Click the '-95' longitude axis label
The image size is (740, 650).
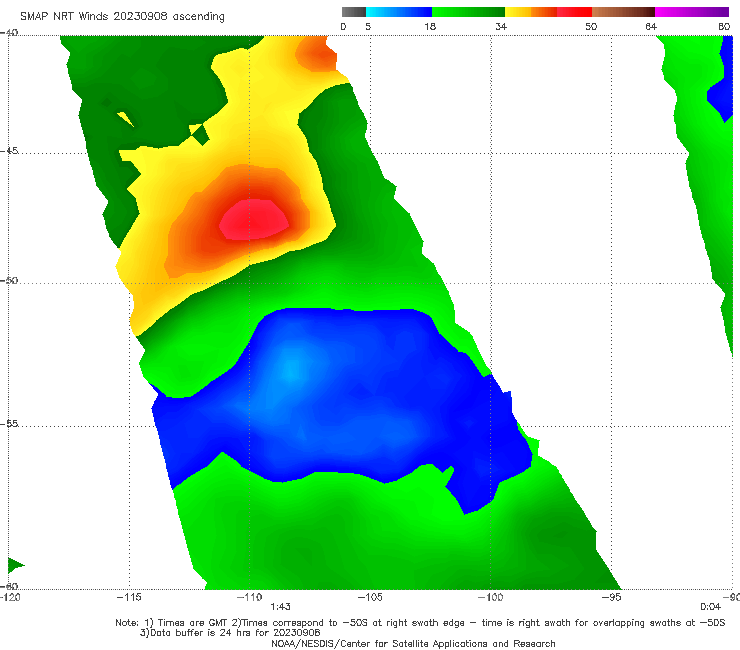pyautogui.click(x=611, y=597)
